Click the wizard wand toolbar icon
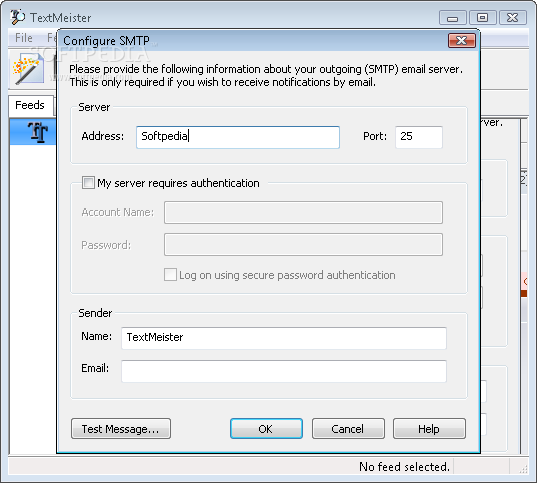 tap(28, 70)
